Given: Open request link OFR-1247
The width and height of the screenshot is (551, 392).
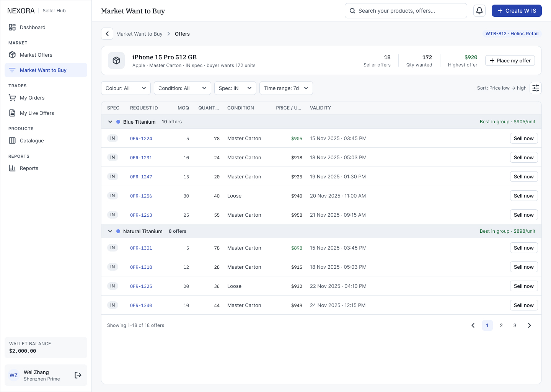Looking at the screenshot, I should (x=141, y=177).
